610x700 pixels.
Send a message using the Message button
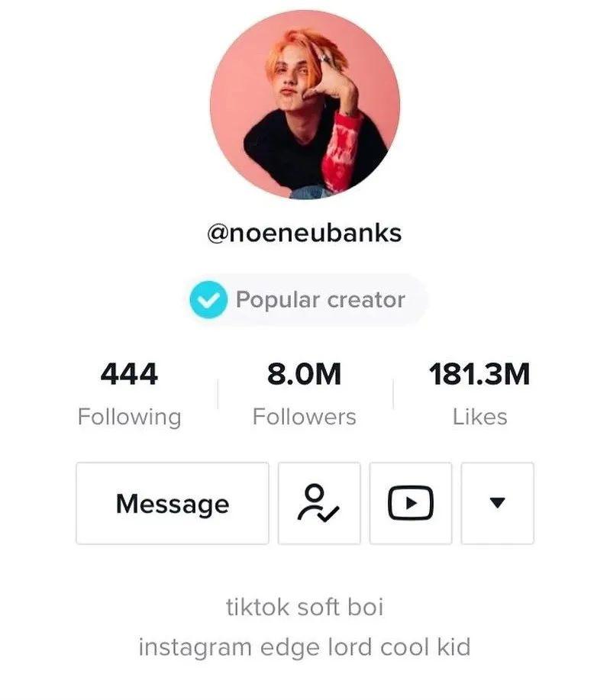coord(173,503)
